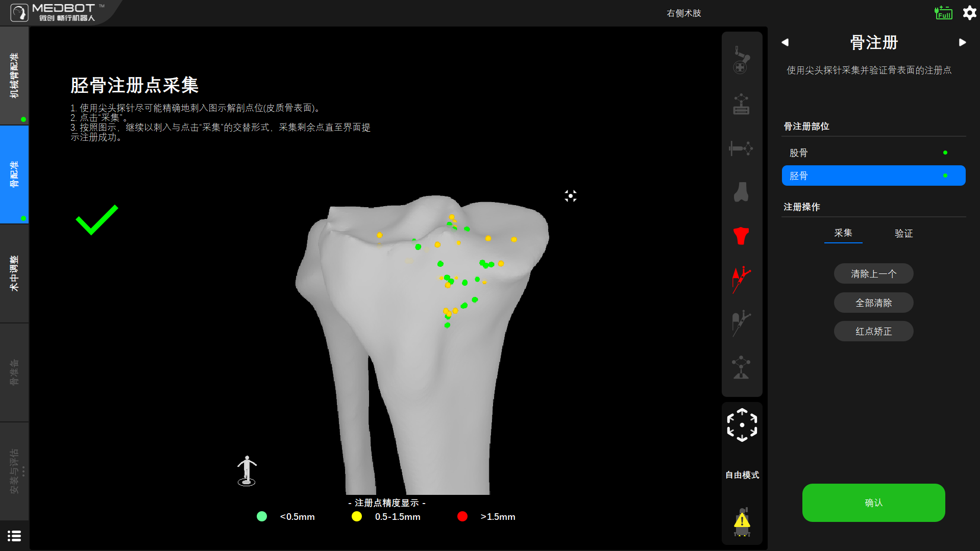Click the robot warning alert icon
This screenshot has height=551, width=980.
coord(742,521)
